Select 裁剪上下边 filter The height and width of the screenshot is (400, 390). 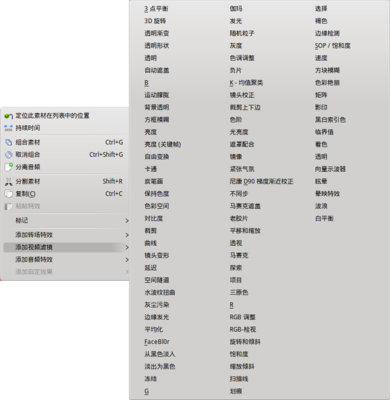point(245,107)
